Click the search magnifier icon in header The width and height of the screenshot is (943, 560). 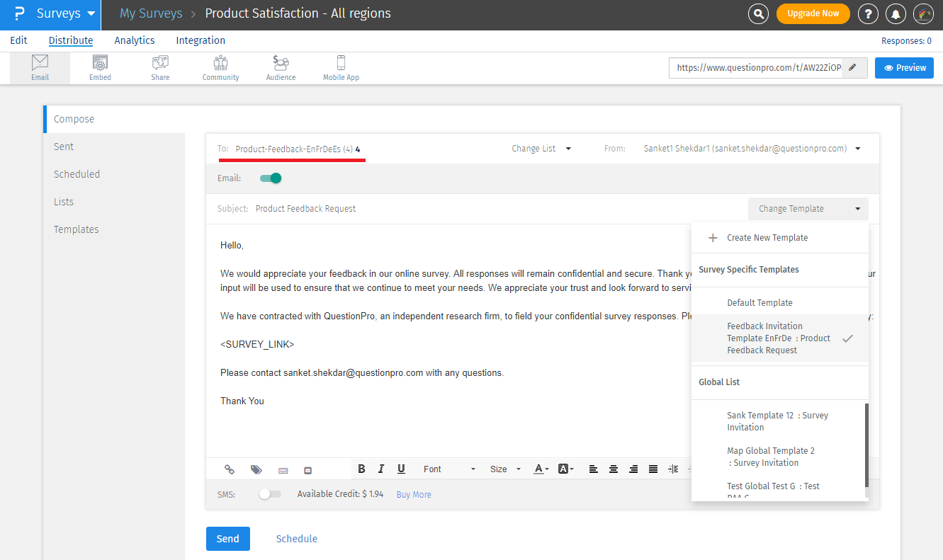point(758,13)
